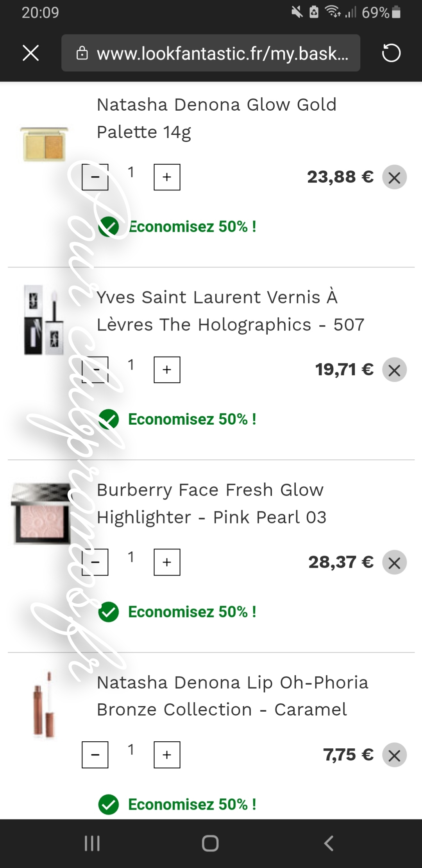Remove Natasha Denona Glow Gold Palette from basket
The width and height of the screenshot is (422, 868).
click(x=394, y=178)
